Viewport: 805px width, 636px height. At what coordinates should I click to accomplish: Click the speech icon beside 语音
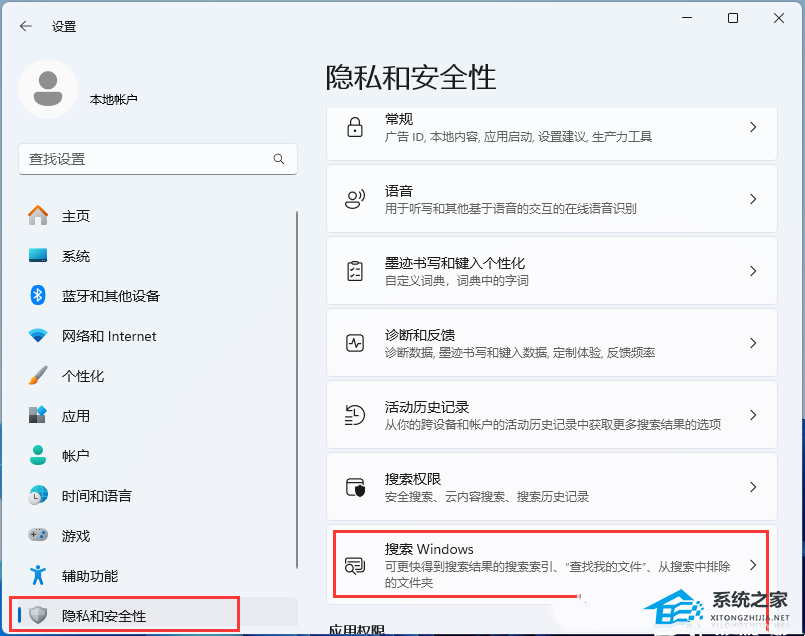pos(355,199)
